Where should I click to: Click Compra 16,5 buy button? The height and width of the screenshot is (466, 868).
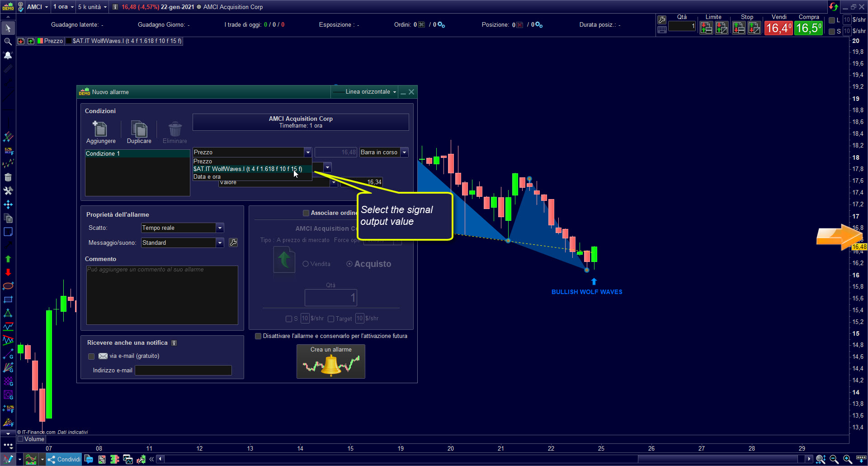pos(809,28)
